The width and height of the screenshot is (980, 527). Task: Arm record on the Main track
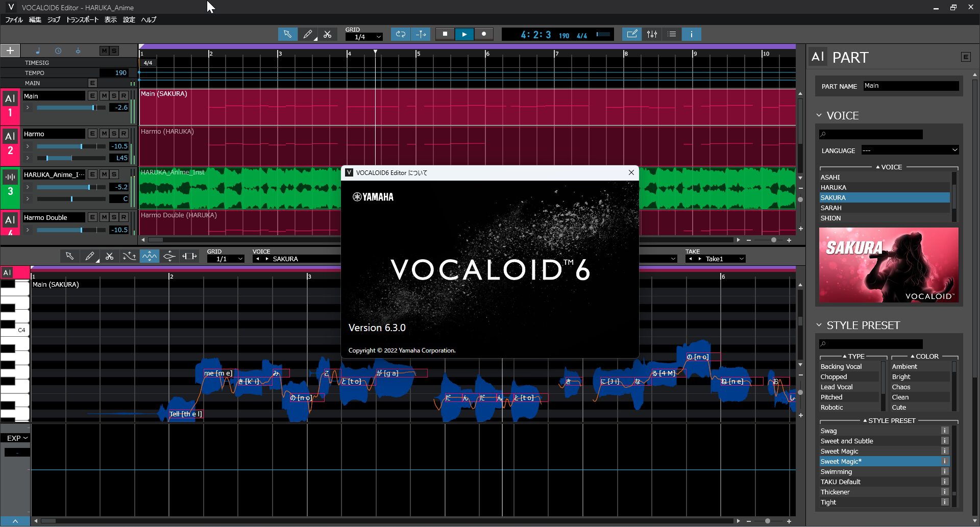point(124,96)
